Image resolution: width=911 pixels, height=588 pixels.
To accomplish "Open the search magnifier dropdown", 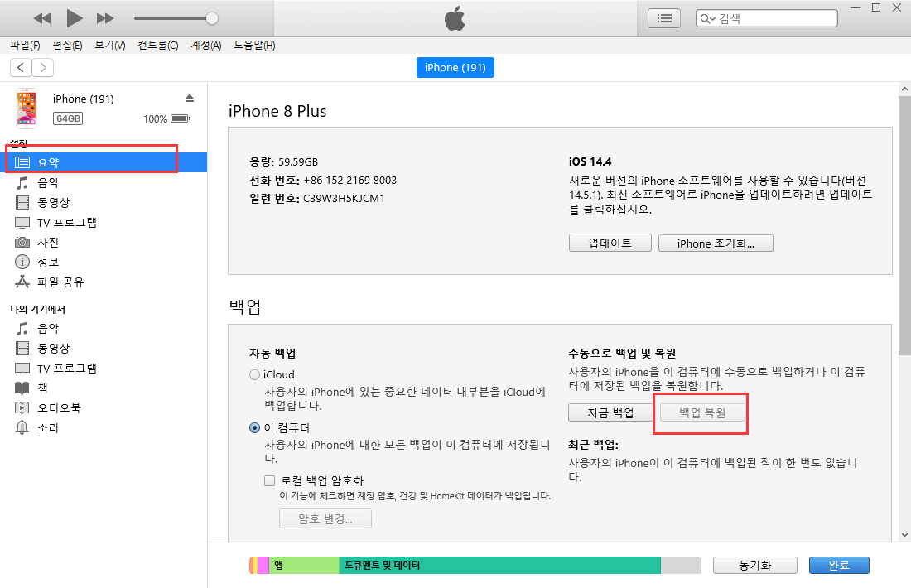I will 707,18.
